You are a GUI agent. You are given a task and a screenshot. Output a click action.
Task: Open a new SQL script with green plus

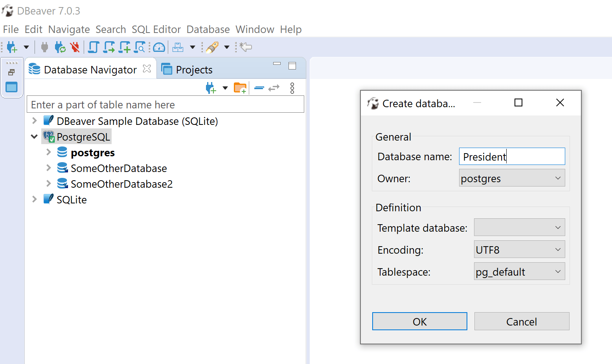(125, 48)
